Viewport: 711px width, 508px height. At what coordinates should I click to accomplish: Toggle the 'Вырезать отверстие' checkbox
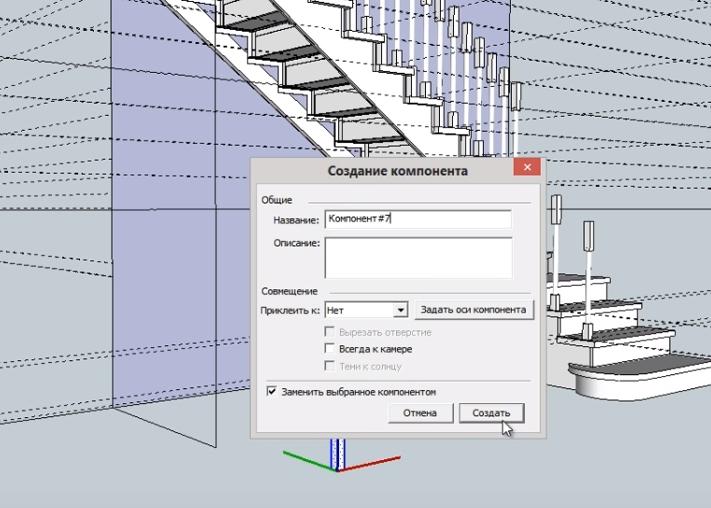point(330,331)
